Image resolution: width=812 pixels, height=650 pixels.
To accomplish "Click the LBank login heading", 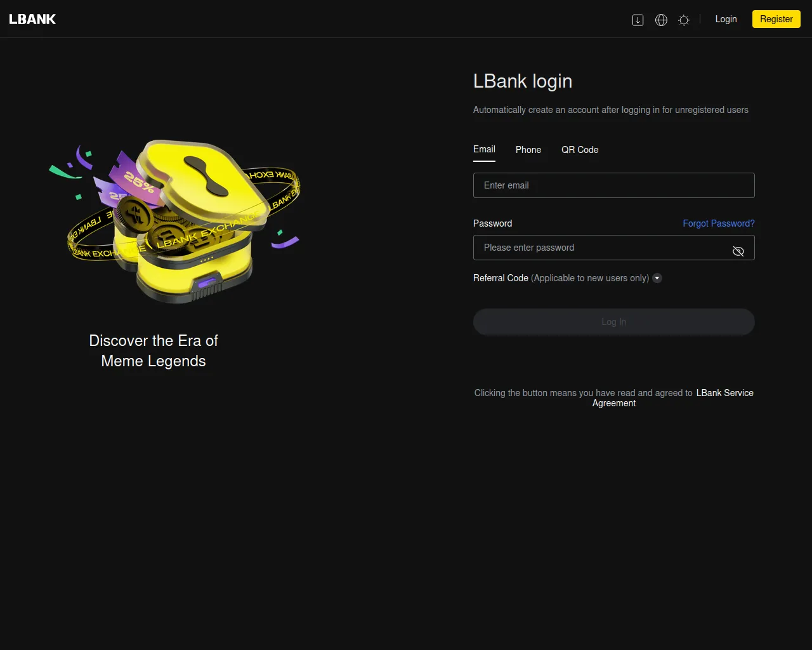I will [523, 81].
